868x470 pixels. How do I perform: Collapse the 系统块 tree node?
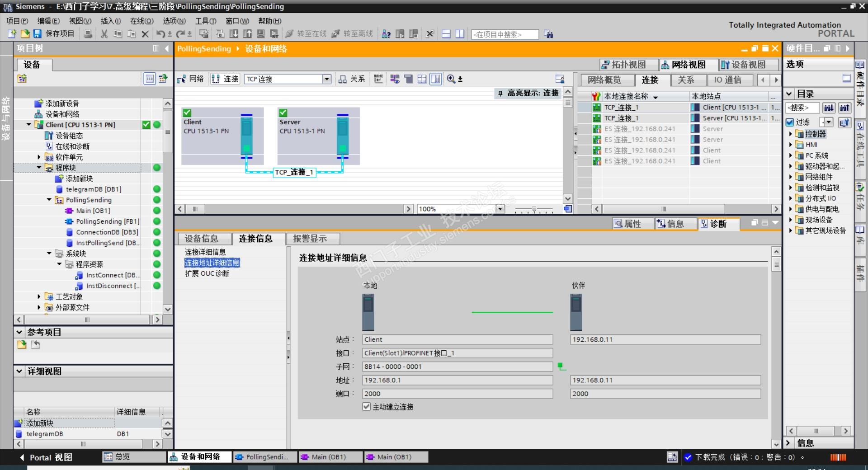(x=49, y=254)
